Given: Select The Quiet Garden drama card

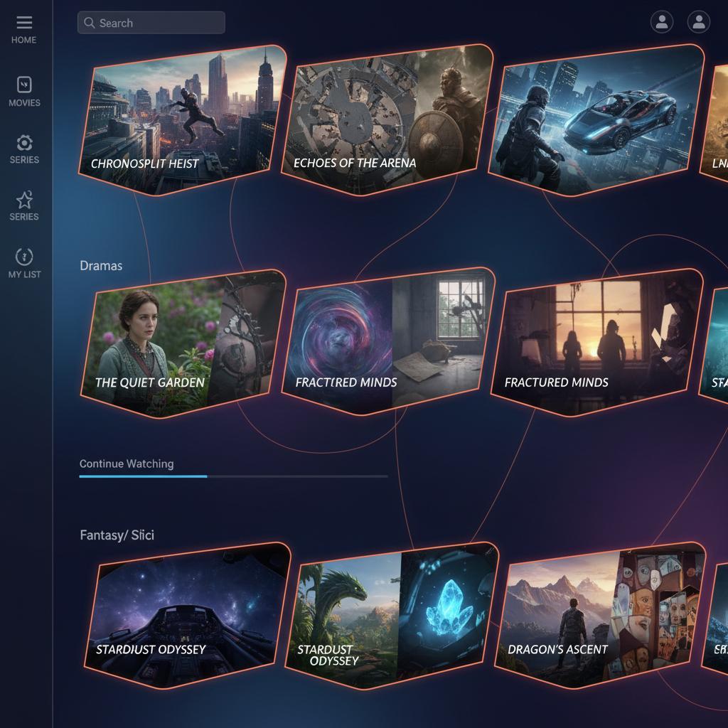Looking at the screenshot, I should (x=182, y=344).
